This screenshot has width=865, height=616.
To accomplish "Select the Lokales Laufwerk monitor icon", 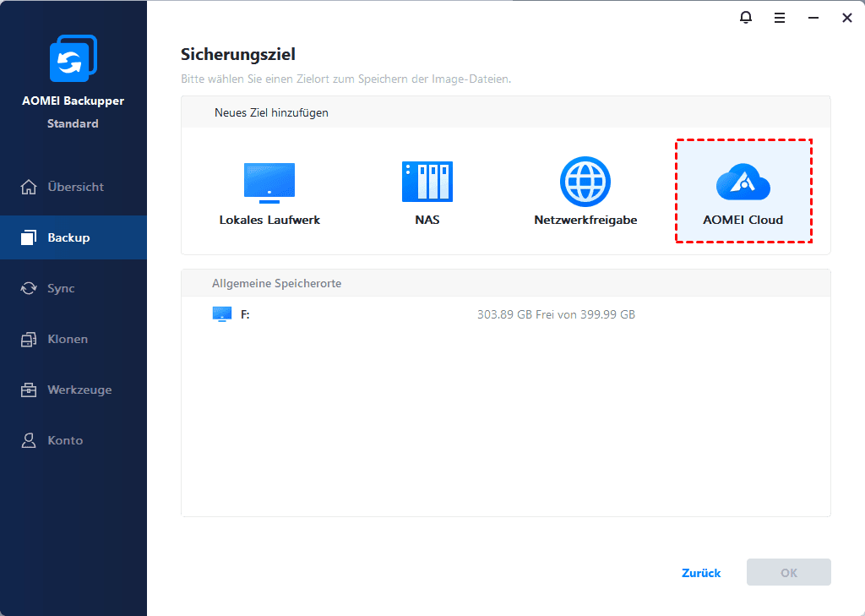I will click(x=269, y=183).
